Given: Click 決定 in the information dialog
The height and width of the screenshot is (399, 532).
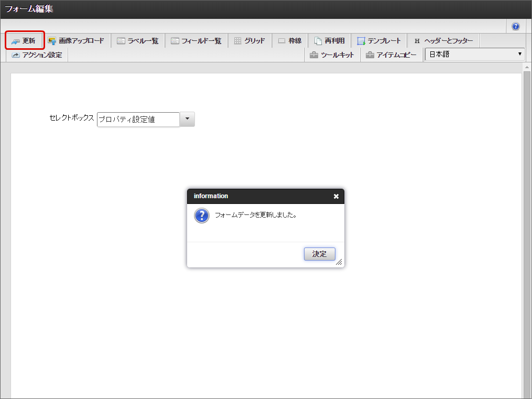Looking at the screenshot, I should [x=319, y=254].
